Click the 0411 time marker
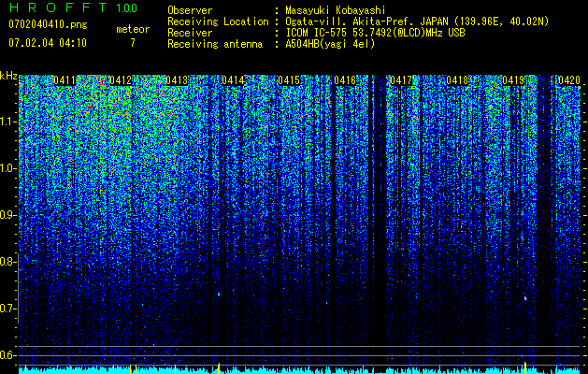 [65, 80]
